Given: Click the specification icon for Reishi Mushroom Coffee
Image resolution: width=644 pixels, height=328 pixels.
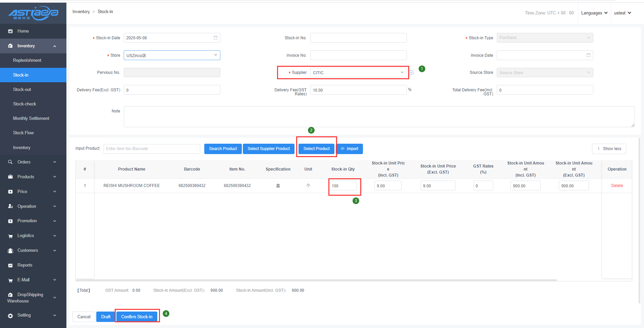Looking at the screenshot, I should [x=278, y=186].
